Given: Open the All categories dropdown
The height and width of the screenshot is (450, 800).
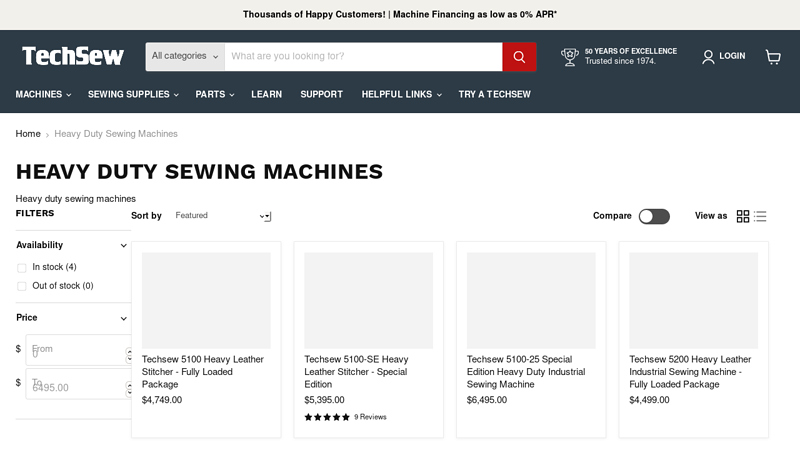Looking at the screenshot, I should pyautogui.click(x=185, y=57).
